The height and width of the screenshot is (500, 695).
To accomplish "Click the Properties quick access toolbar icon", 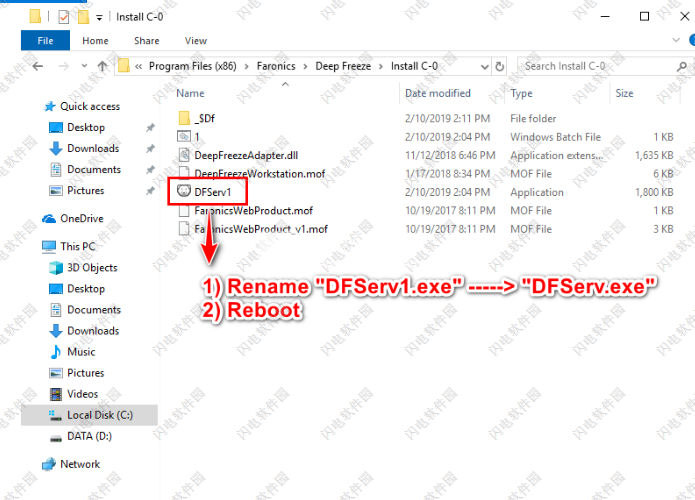I will tap(64, 17).
